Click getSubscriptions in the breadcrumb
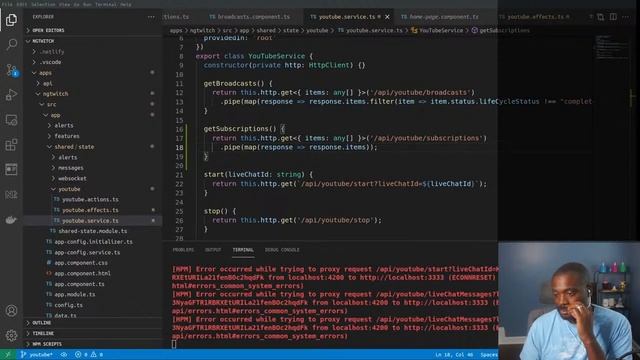This screenshot has width=640, height=360. [504, 30]
